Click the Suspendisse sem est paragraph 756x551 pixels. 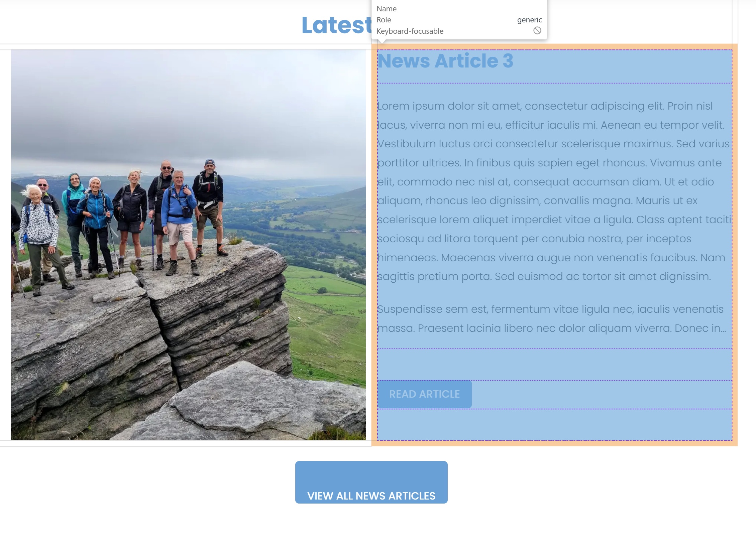pyautogui.click(x=552, y=318)
